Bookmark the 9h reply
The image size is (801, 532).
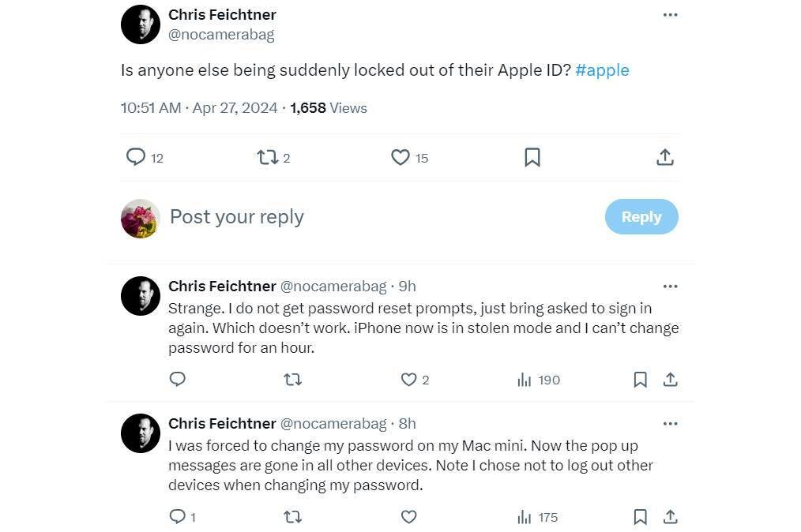click(x=641, y=380)
